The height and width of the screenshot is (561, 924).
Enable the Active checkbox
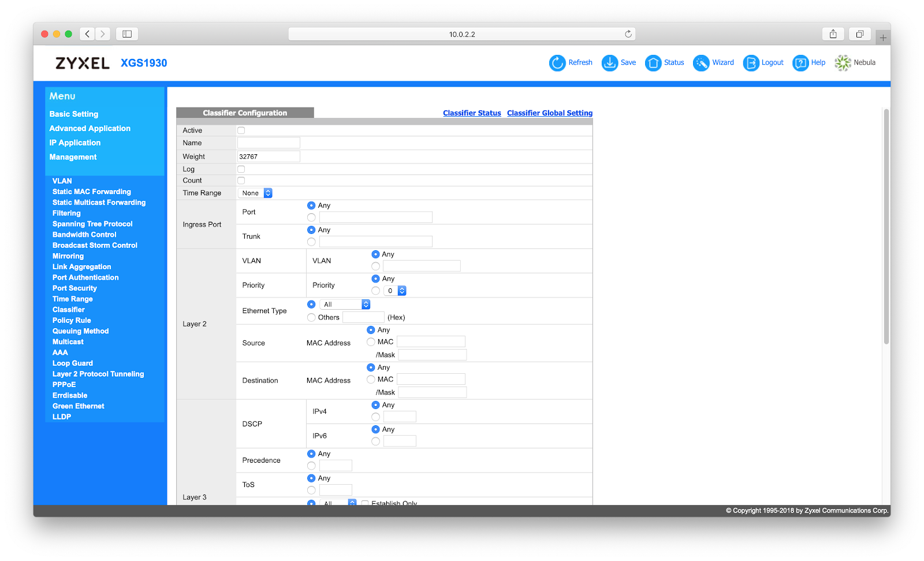point(241,131)
